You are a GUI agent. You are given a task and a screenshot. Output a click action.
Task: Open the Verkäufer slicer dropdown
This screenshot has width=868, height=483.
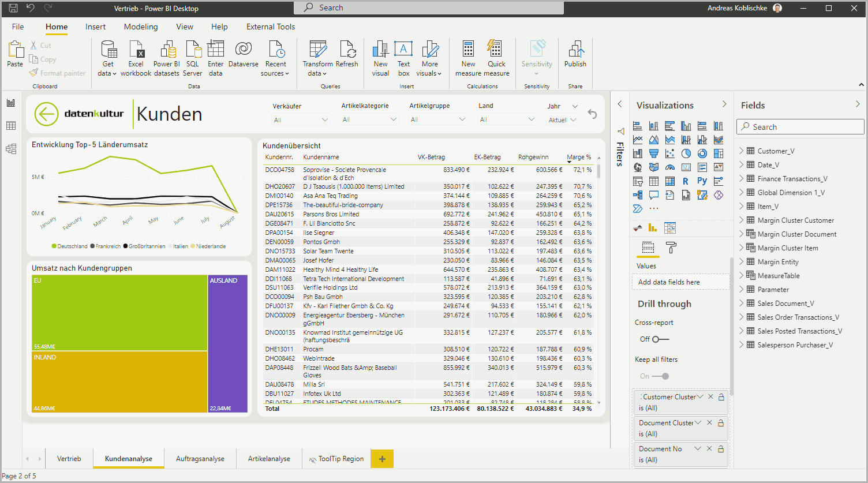301,120
